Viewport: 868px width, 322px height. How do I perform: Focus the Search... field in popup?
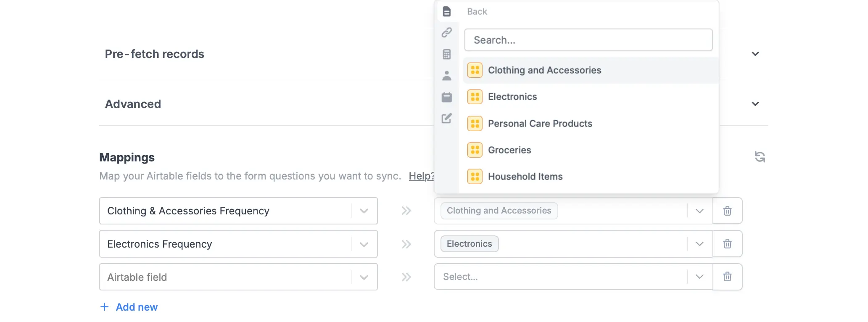[x=588, y=40]
